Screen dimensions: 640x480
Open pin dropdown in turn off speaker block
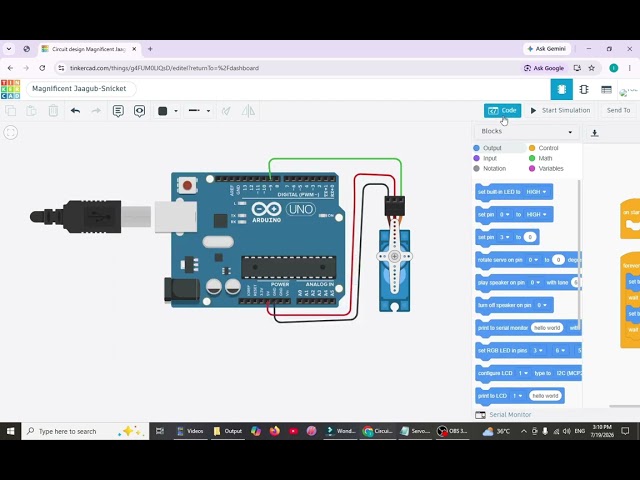pos(542,305)
